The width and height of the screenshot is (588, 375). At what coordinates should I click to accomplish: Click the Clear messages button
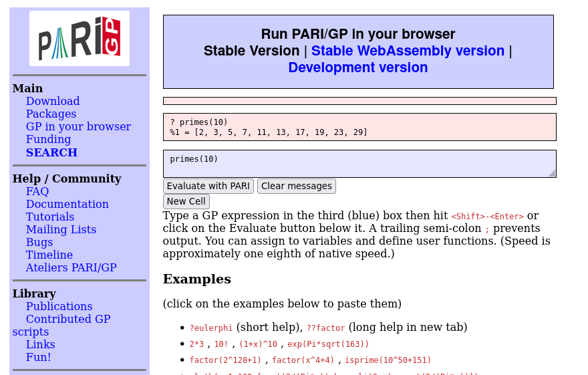point(296,186)
